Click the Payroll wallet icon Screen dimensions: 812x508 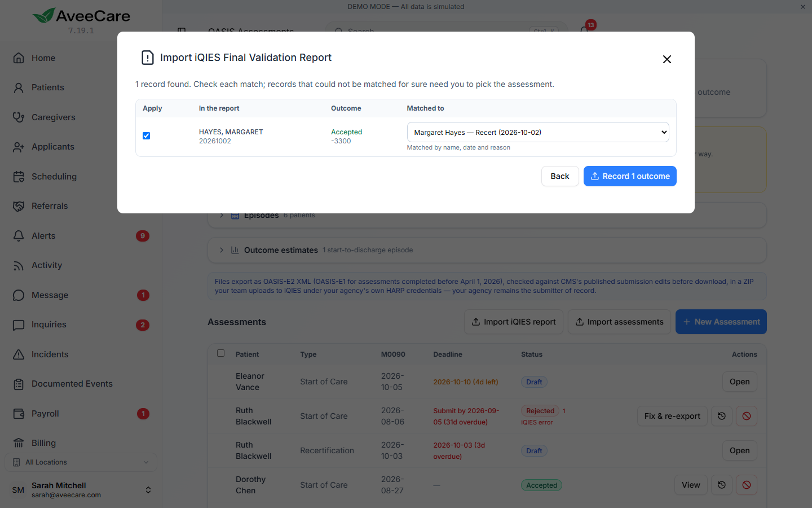point(19,414)
